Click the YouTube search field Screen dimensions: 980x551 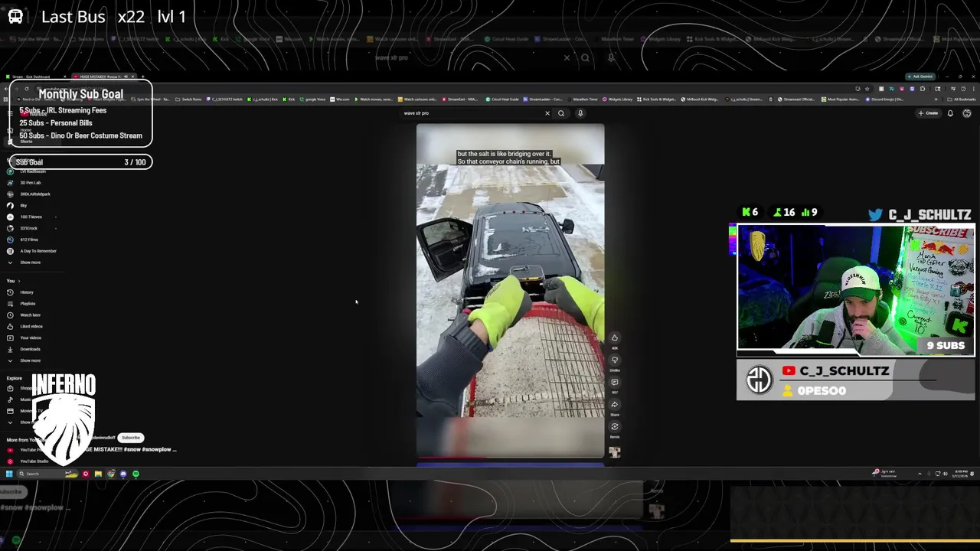coord(471,113)
